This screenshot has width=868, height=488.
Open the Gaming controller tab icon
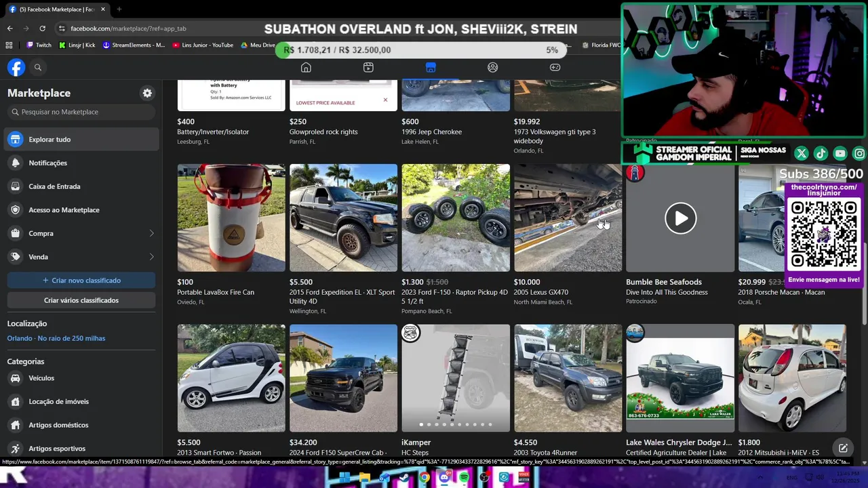click(555, 67)
